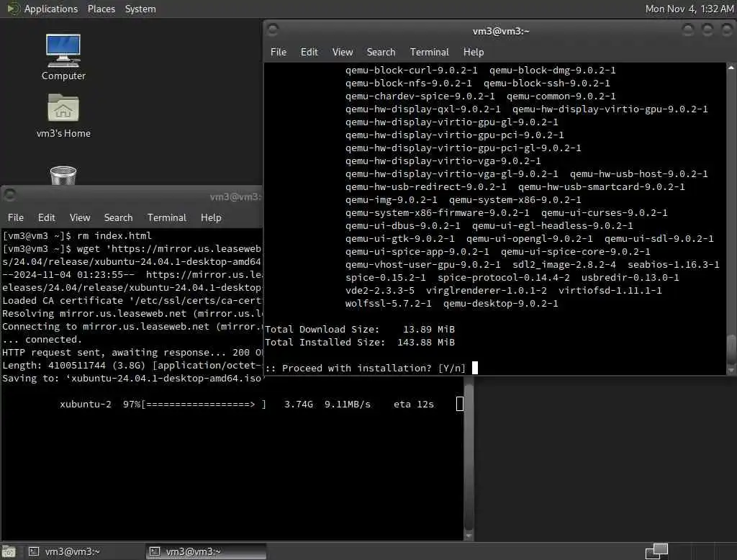The image size is (737, 560).
Task: Click 'qemu-desktop-9.0.2-1' package name
Action: (x=500, y=303)
